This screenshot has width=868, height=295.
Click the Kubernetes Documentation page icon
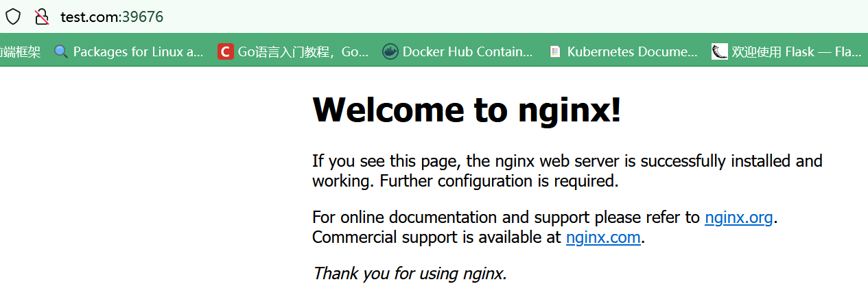(x=555, y=51)
